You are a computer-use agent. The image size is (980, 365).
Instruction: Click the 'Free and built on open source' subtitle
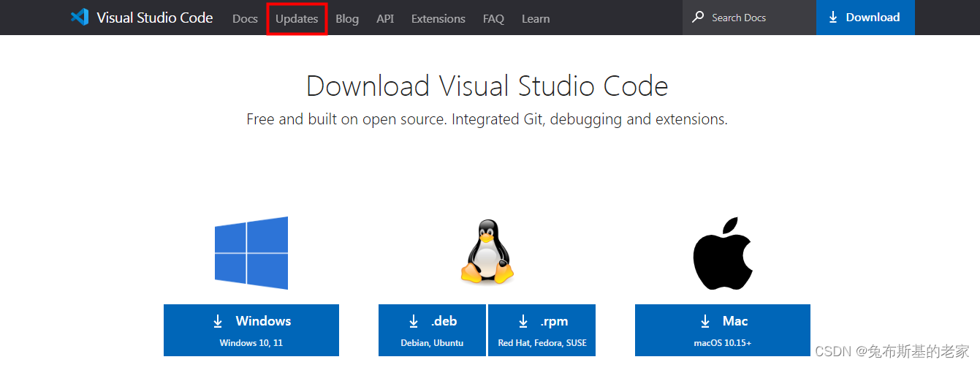pyautogui.click(x=487, y=119)
